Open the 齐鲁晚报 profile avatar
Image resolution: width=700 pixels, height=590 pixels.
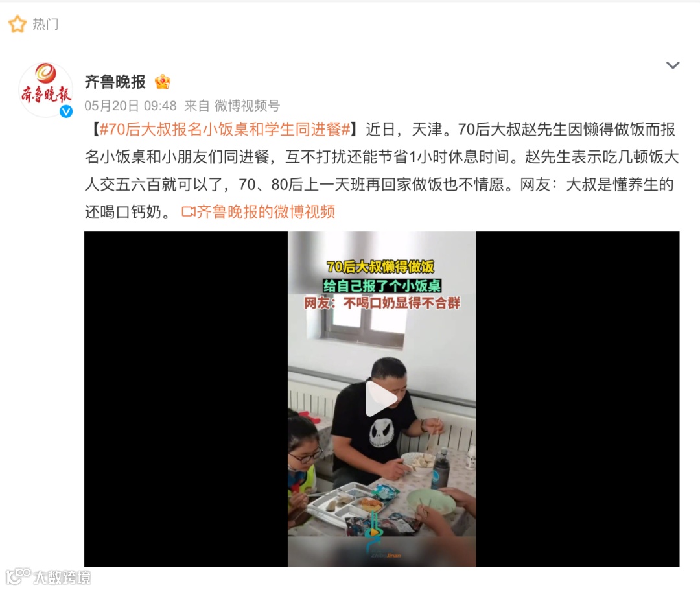click(45, 89)
